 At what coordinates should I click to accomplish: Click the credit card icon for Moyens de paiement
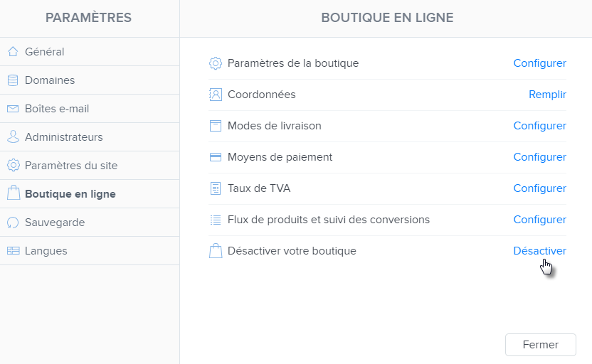pos(216,157)
